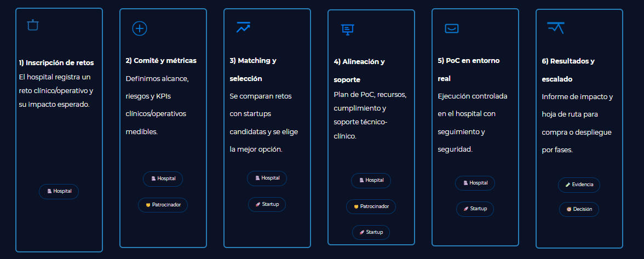Click the Hospital tag in Matching y selección card

coord(267,178)
